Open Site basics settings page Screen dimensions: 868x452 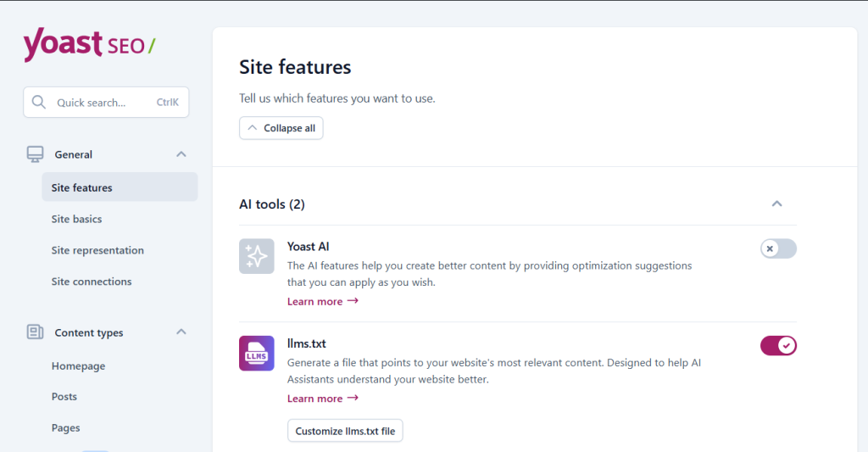click(x=76, y=219)
